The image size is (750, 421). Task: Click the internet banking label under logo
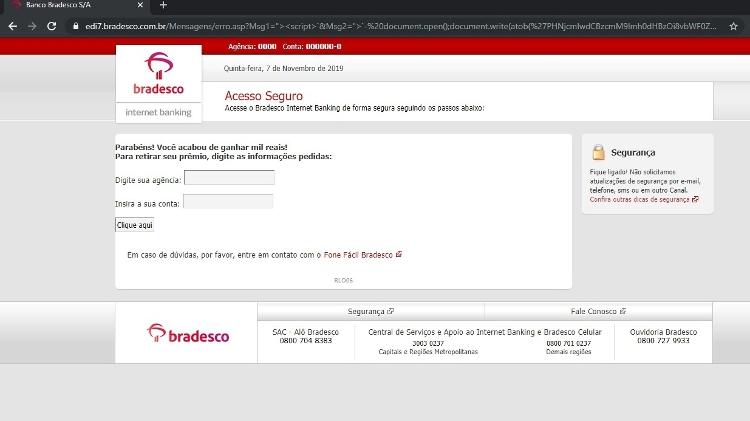[x=158, y=112]
